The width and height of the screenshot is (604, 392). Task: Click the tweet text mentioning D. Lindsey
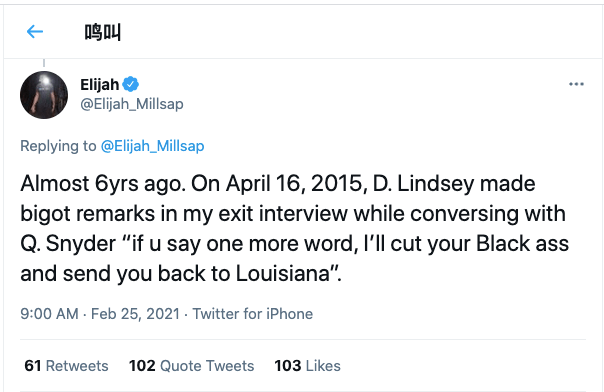295,228
